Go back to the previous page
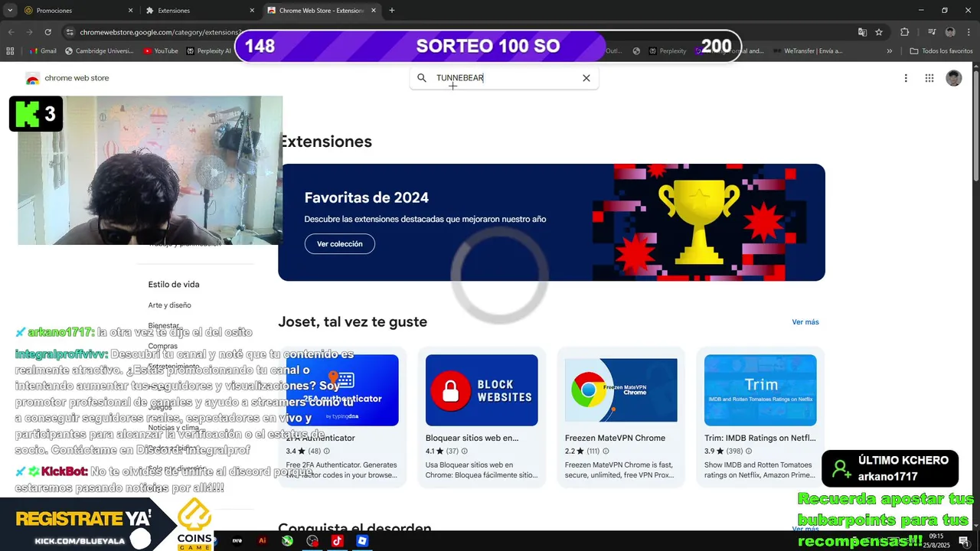Viewport: 980px width, 551px height. pos(11,32)
